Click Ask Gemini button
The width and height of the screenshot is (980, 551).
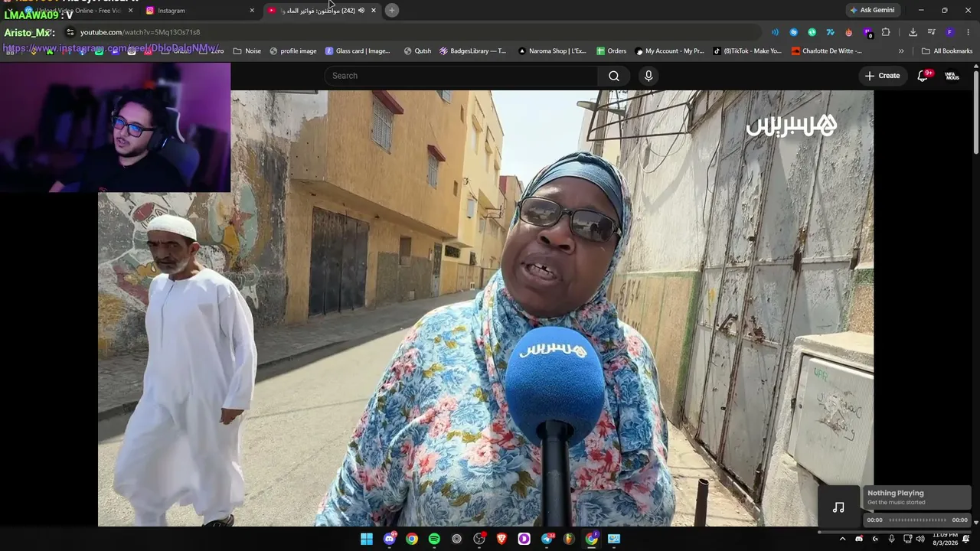[x=872, y=10]
